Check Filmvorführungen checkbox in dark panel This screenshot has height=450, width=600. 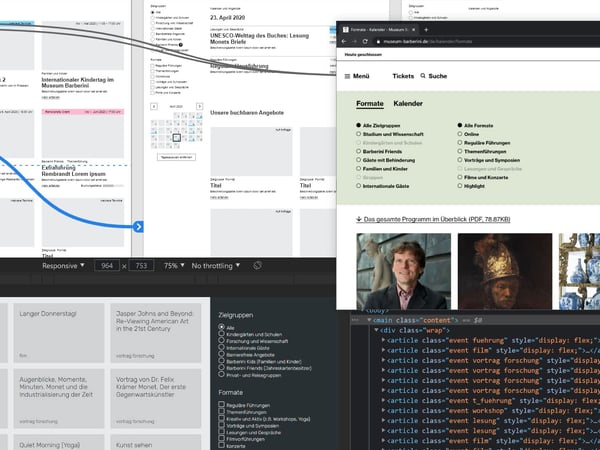pos(221,439)
